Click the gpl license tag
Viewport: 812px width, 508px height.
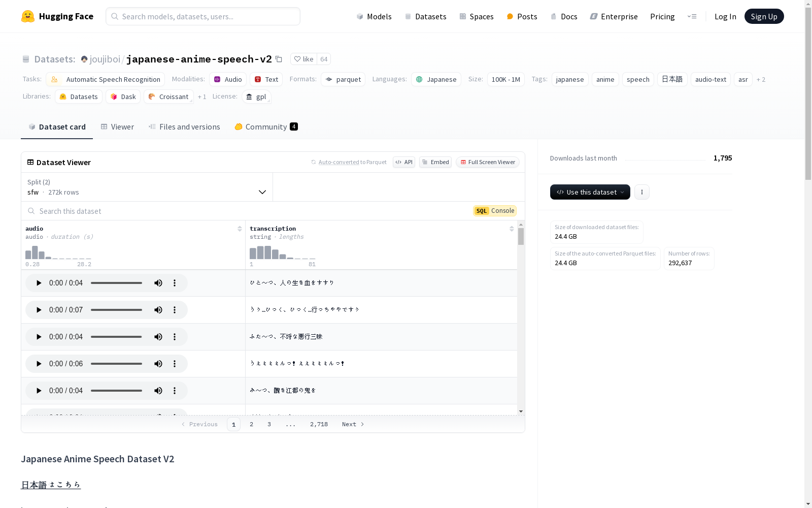tap(256, 97)
